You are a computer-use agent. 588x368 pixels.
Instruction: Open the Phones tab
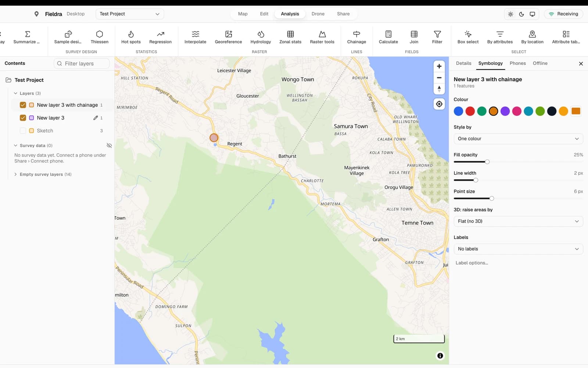click(x=517, y=63)
